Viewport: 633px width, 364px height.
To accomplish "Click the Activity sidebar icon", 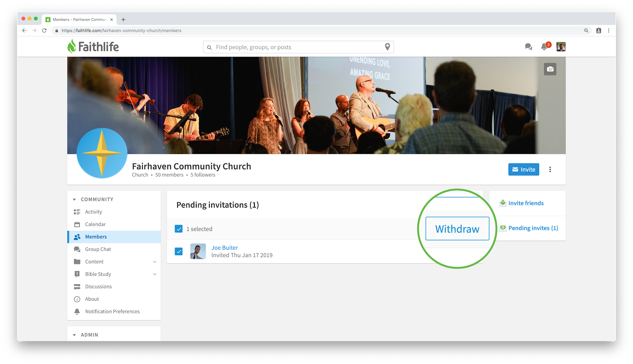I will tap(77, 212).
